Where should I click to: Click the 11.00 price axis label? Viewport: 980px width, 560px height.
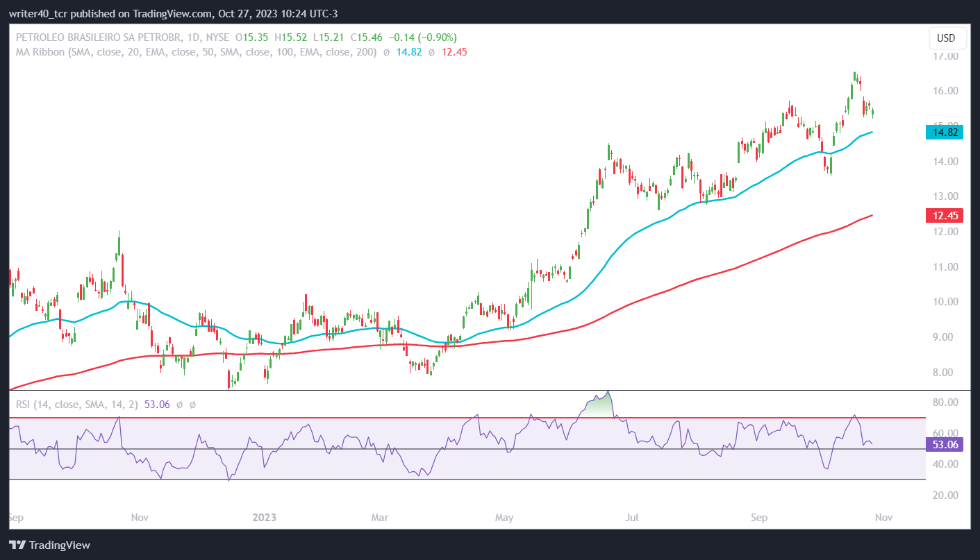coord(946,267)
